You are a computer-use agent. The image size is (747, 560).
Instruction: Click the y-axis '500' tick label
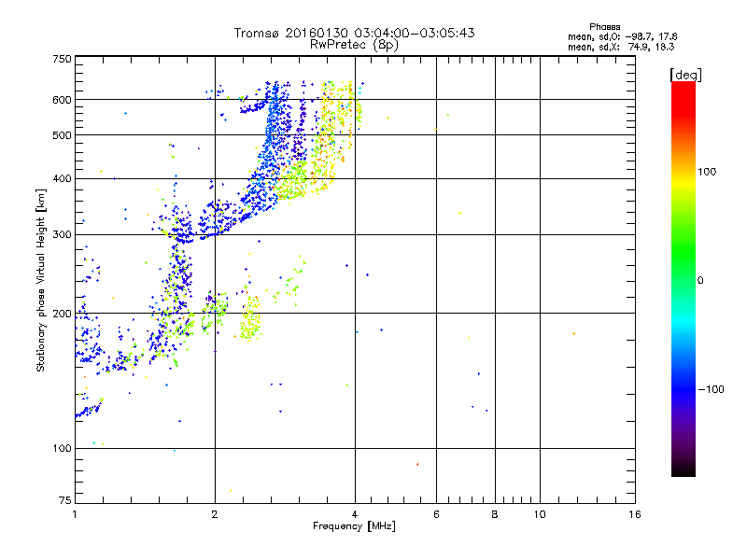pos(62,135)
